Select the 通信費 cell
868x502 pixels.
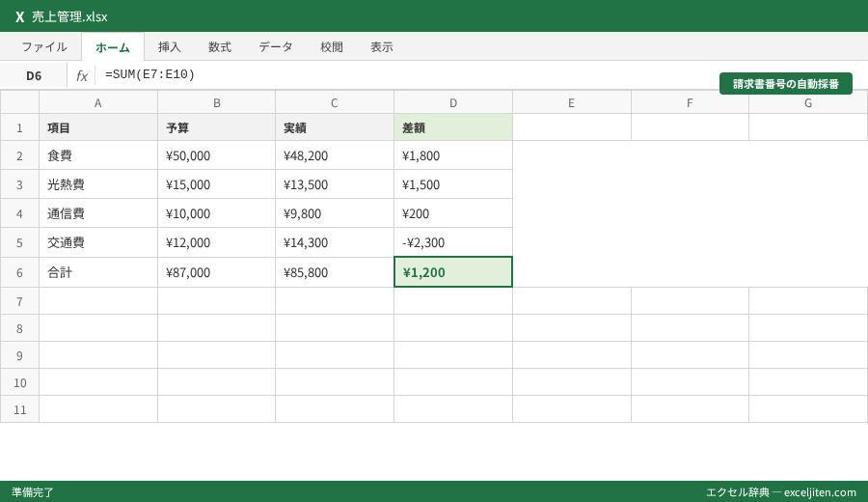(x=98, y=213)
